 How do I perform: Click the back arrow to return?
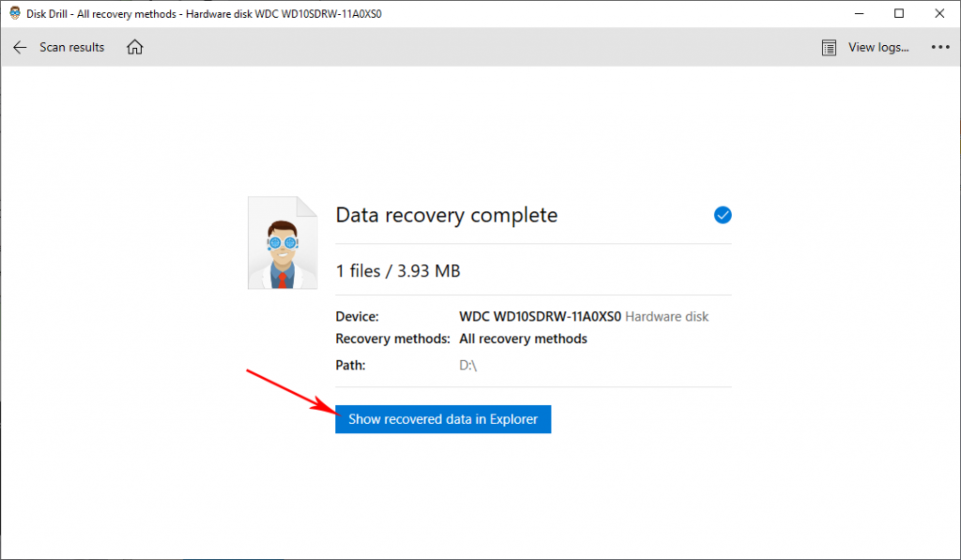click(x=20, y=47)
